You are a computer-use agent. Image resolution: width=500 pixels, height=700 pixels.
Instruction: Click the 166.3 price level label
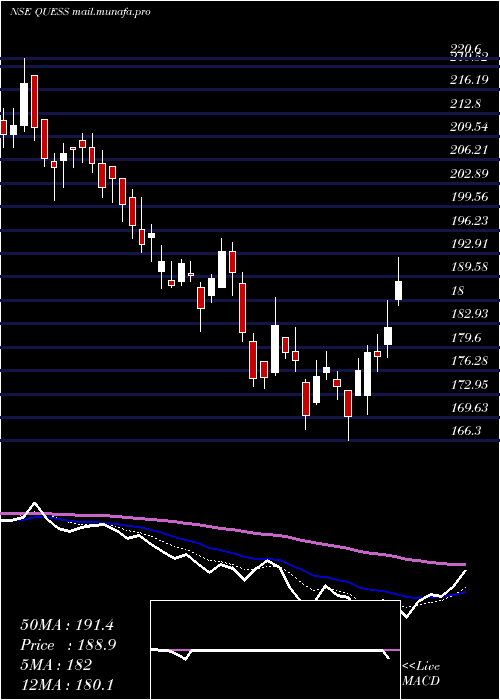466,431
